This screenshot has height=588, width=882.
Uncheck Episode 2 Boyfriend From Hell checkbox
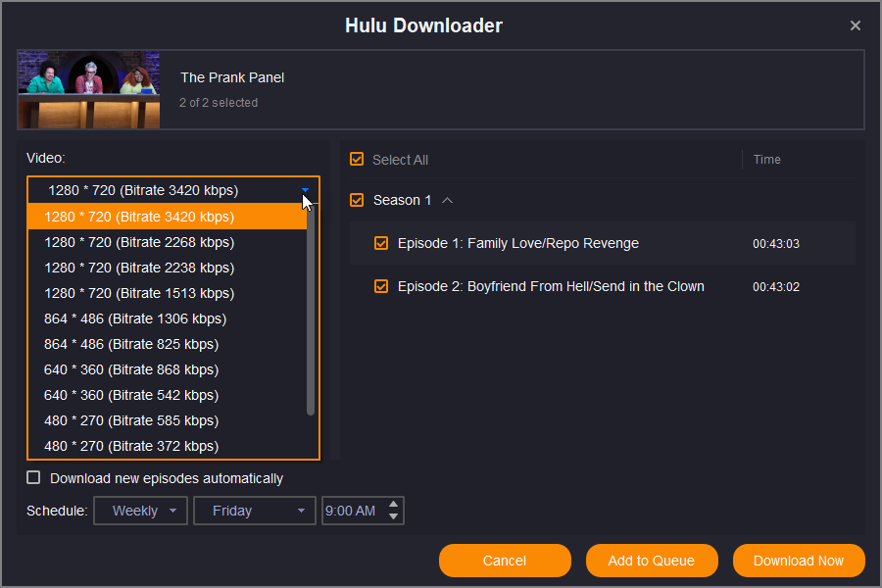coord(381,286)
